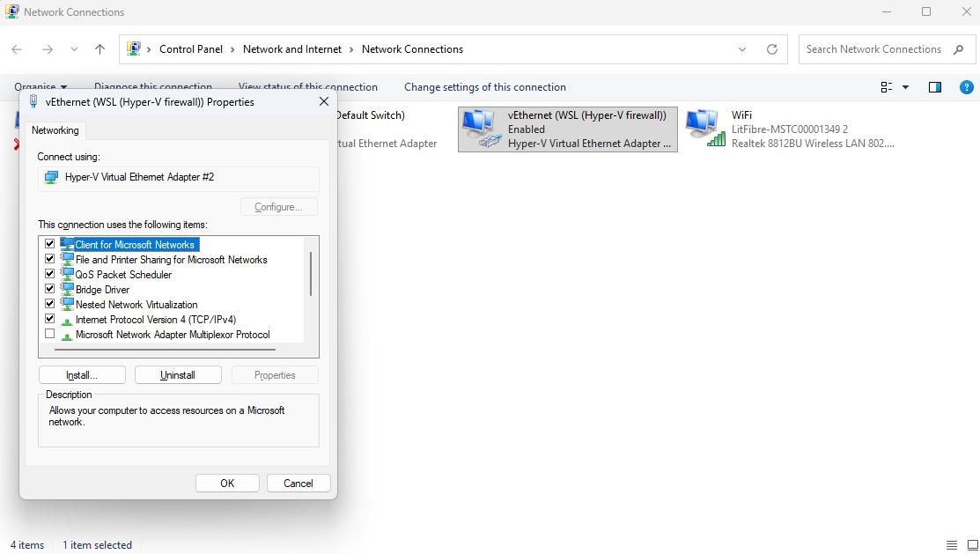Uncheck QoS Packet Scheduler
Viewport: 980px width, 554px height.
click(50, 273)
